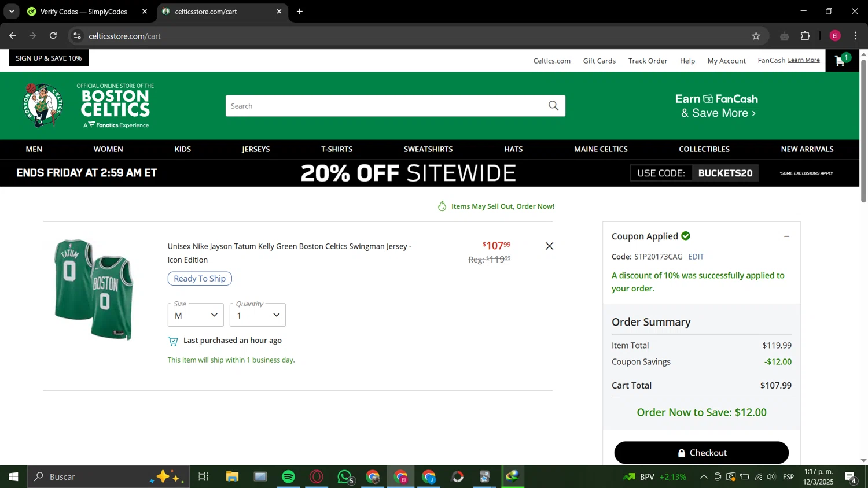Open T-SHIRTS category menu

tap(337, 149)
